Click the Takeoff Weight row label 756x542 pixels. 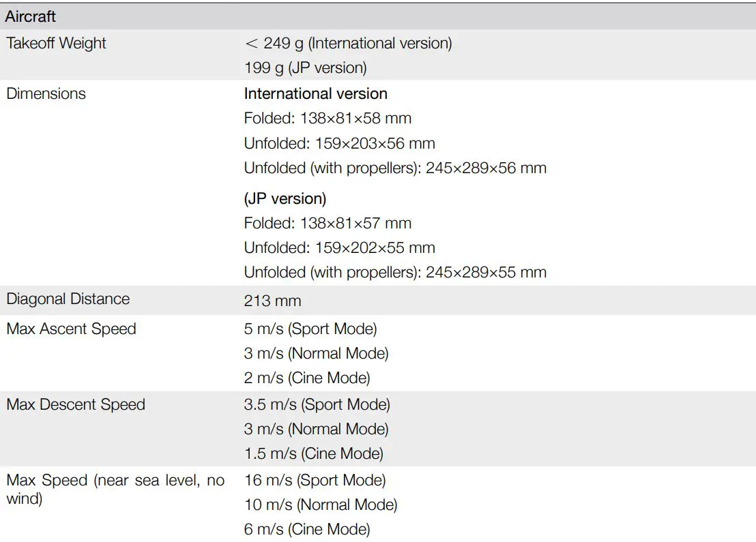click(x=56, y=43)
